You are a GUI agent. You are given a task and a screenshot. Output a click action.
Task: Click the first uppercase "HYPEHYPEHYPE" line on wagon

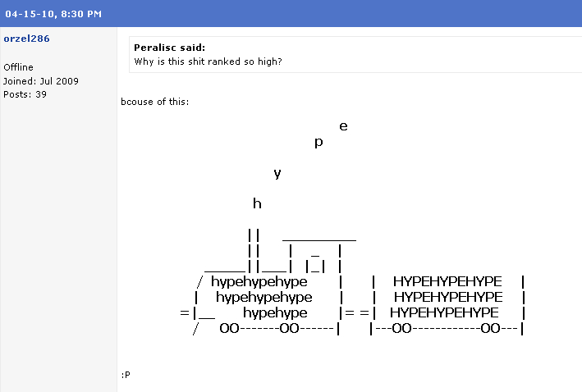447,281
